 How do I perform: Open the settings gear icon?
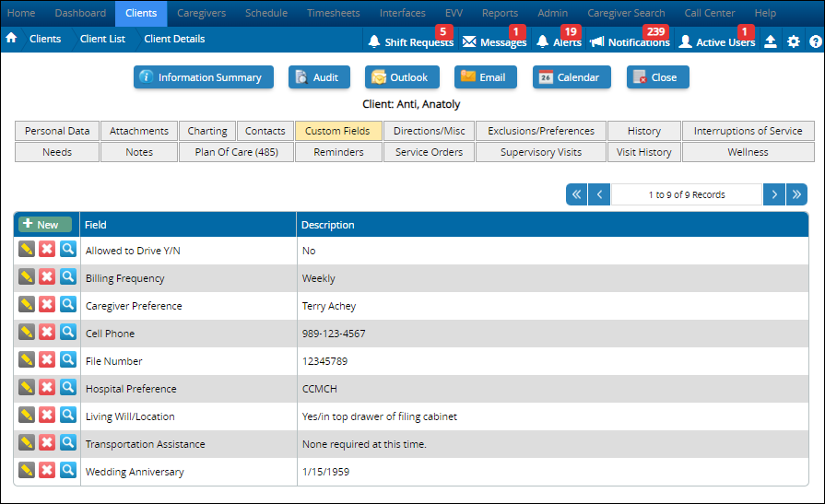pyautogui.click(x=794, y=41)
